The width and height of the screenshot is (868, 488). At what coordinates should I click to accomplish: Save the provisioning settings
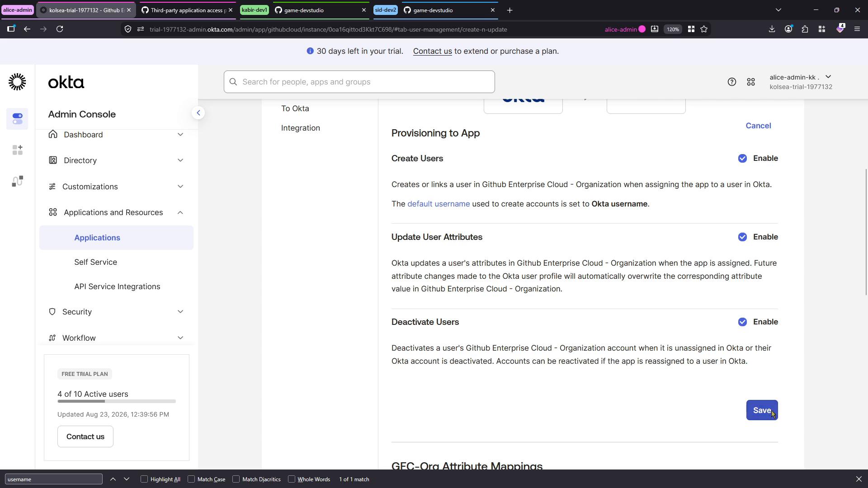coord(762,410)
